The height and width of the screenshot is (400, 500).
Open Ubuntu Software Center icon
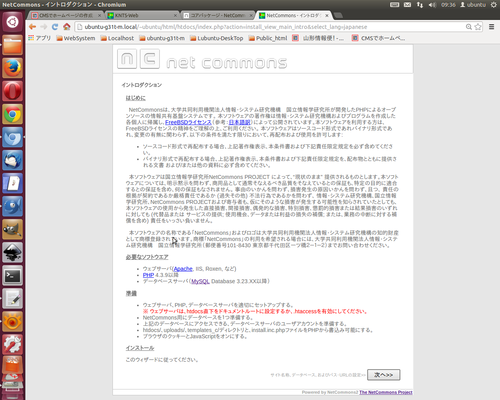12,365
